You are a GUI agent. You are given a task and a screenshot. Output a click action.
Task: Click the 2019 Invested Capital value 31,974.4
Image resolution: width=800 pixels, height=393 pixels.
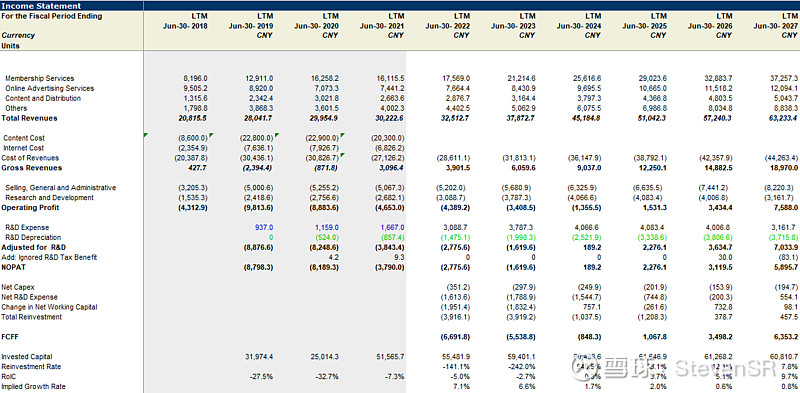259,357
